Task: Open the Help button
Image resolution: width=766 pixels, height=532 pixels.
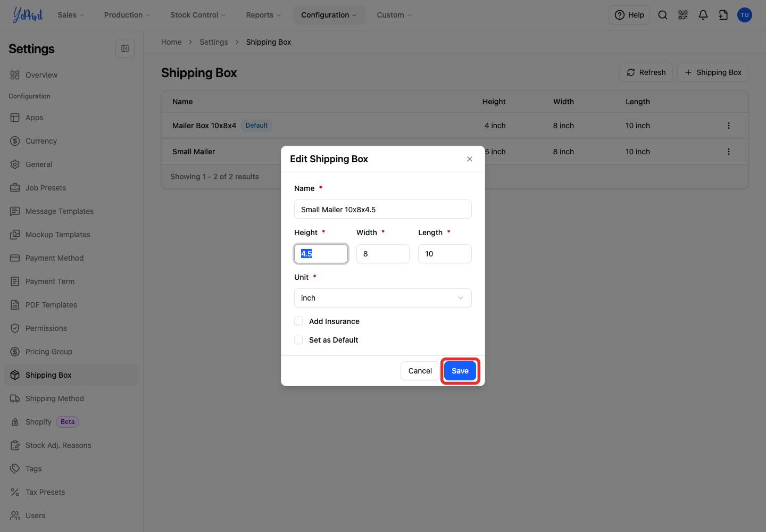Action: 629,15
